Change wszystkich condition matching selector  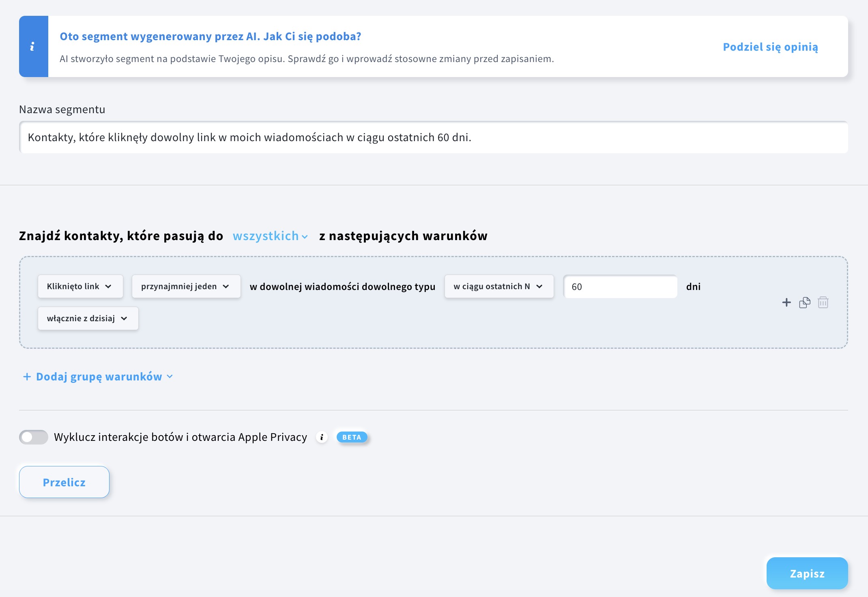click(x=270, y=236)
